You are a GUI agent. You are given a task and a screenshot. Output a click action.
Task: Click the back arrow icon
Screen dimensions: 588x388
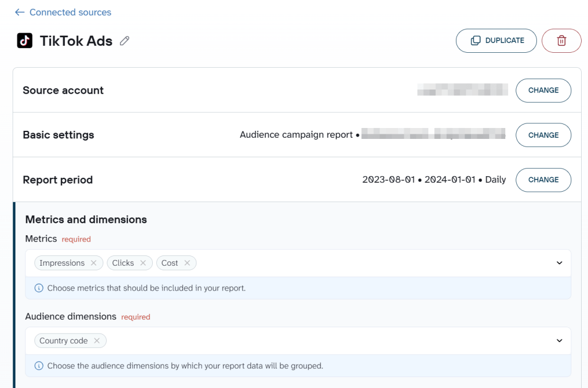coord(20,13)
